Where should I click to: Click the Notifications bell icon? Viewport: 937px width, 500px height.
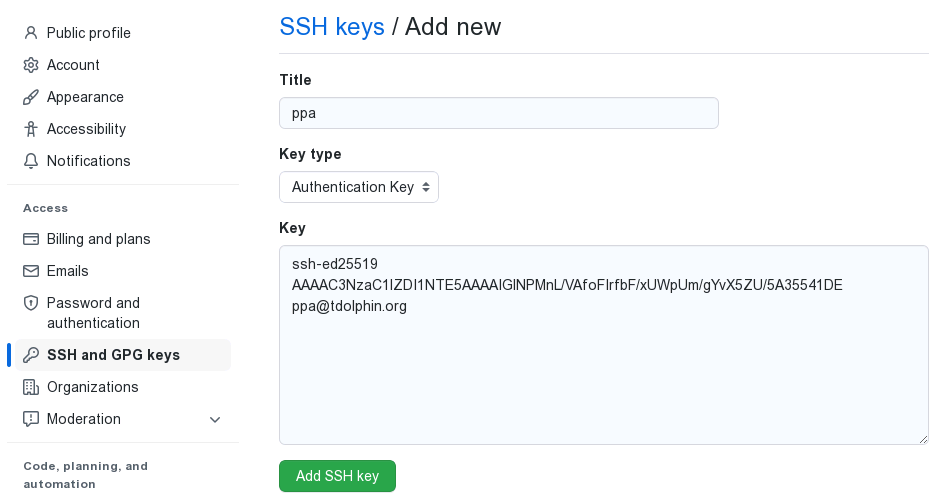30,161
